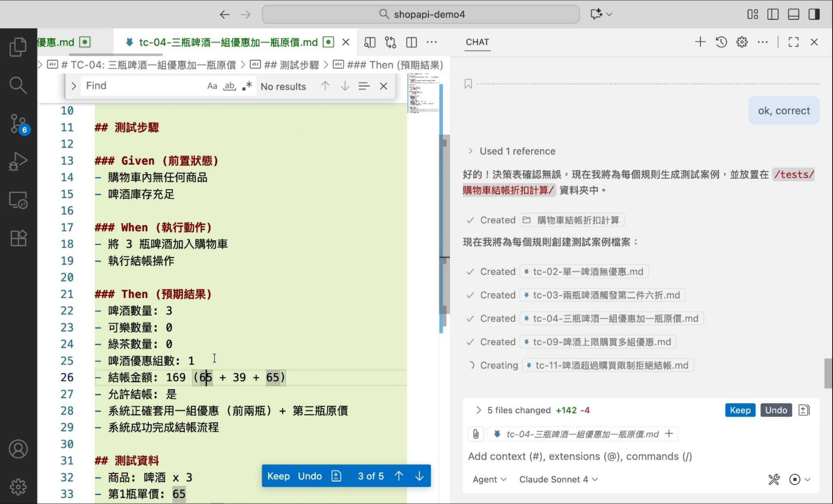Click the blue Keep button in chat
The width and height of the screenshot is (833, 504).
click(x=740, y=410)
